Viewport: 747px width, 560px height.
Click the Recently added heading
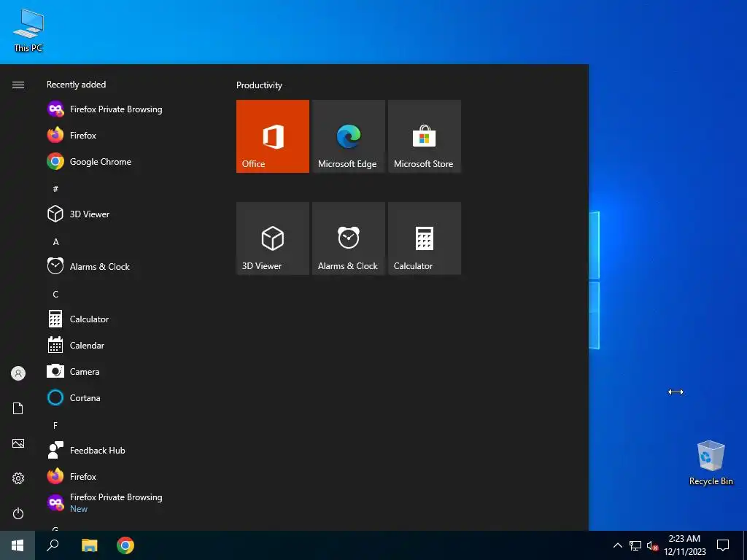click(76, 85)
